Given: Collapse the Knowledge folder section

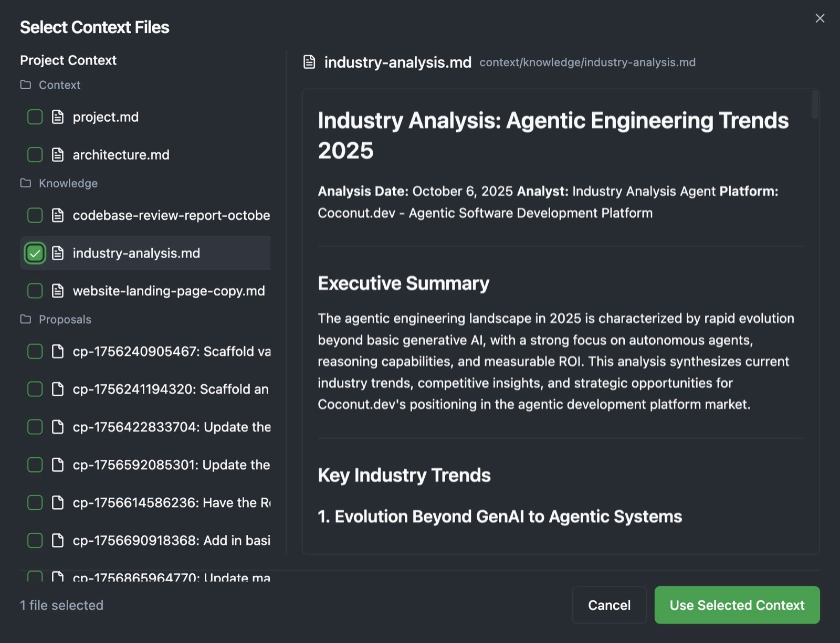Looking at the screenshot, I should pos(68,183).
